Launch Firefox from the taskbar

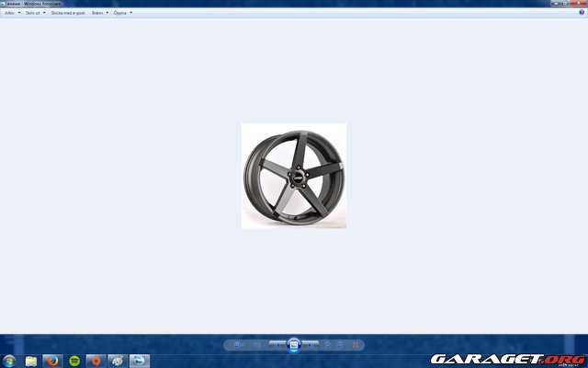click(x=53, y=362)
